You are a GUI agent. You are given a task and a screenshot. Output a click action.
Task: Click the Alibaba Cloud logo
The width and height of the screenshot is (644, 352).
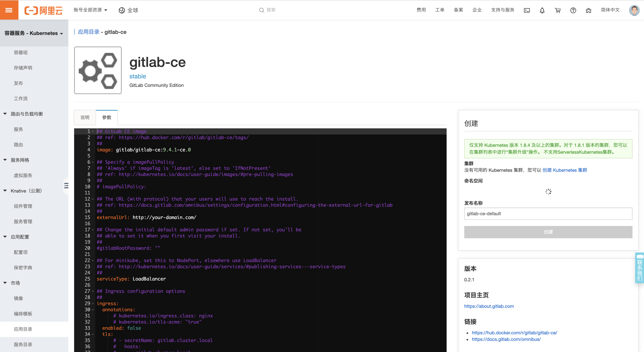(43, 10)
